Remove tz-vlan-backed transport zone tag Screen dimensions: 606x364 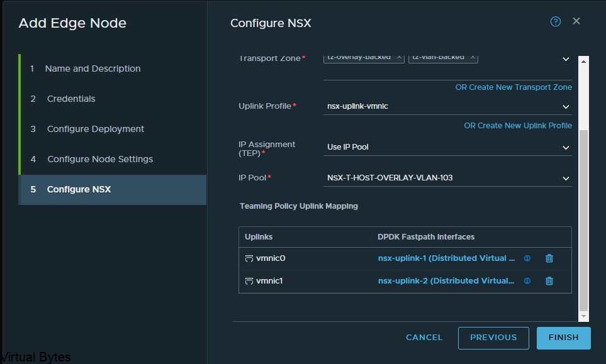point(473,57)
